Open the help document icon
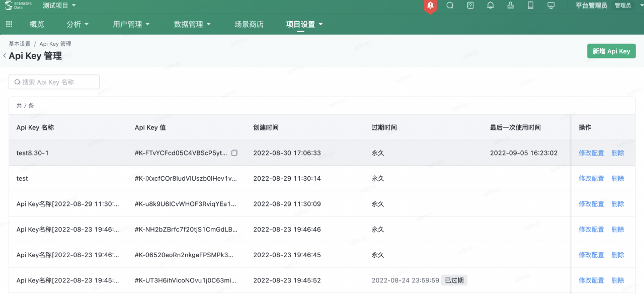 pos(470,6)
